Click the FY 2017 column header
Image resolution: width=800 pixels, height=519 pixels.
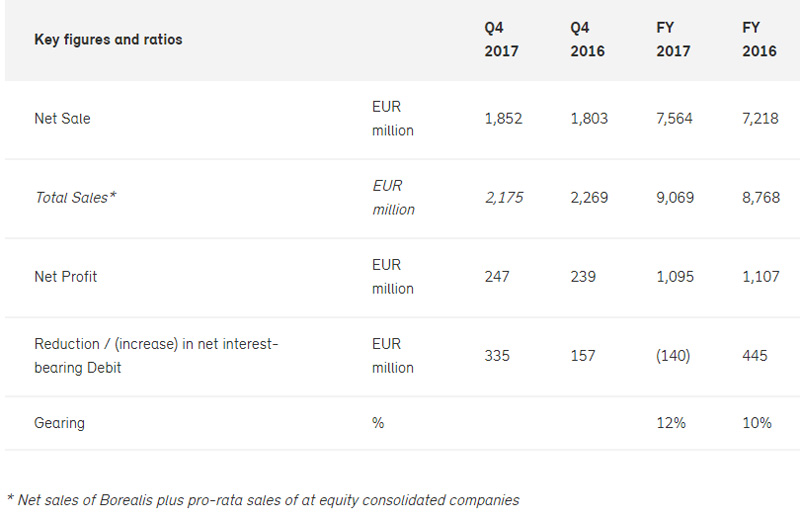pyautogui.click(x=673, y=39)
